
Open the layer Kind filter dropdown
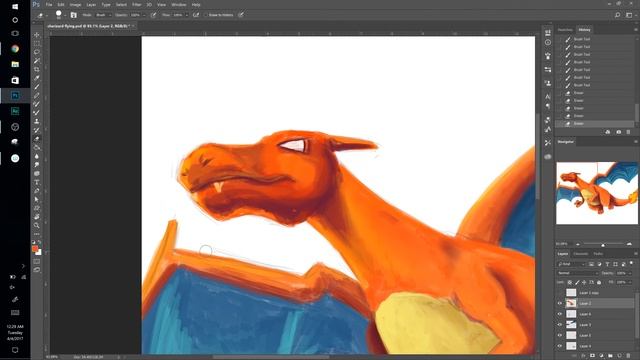click(571, 264)
